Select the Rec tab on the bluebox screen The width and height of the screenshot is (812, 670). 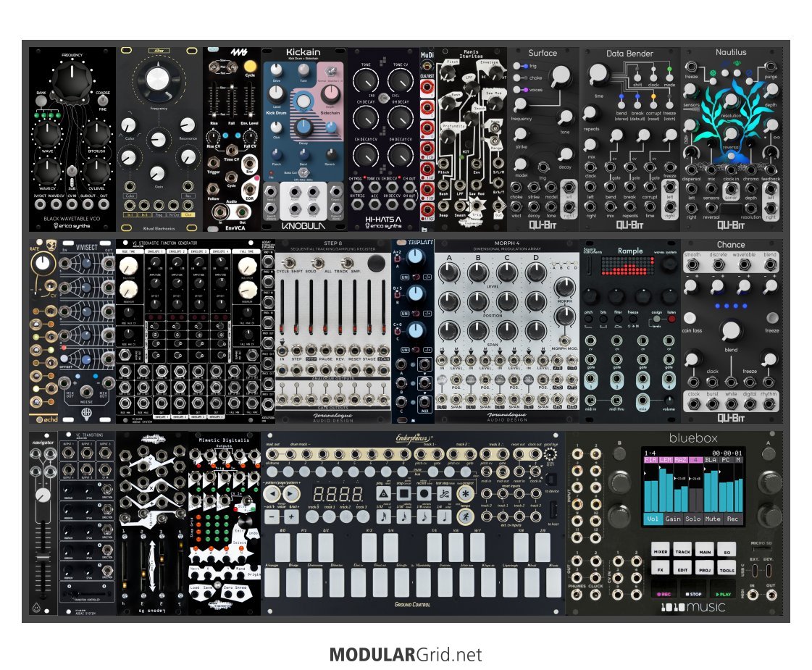click(x=732, y=519)
